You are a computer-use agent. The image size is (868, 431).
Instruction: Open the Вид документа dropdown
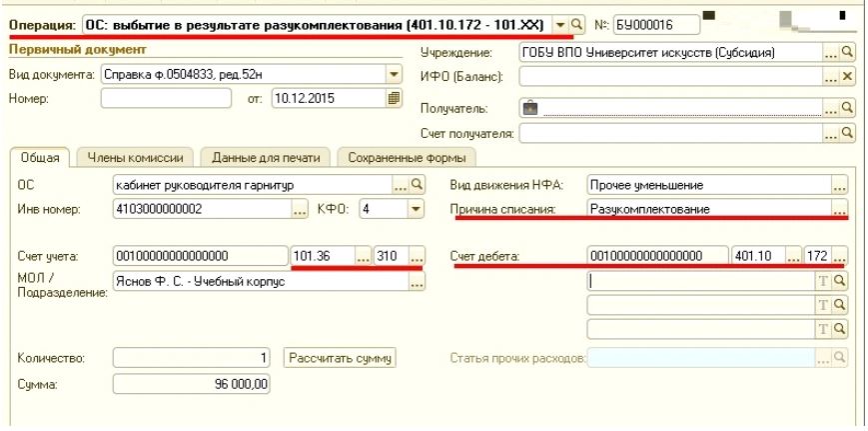393,74
